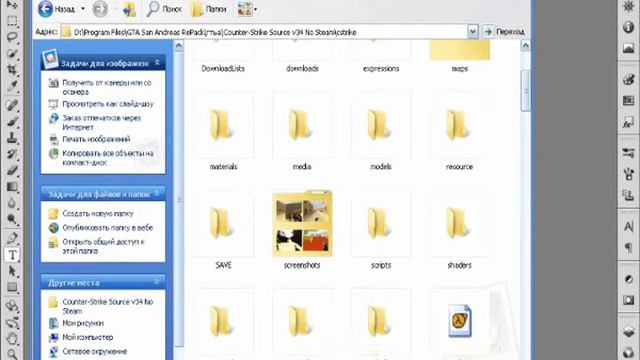Select the Crop tool
The image size is (640, 360).
12,70
